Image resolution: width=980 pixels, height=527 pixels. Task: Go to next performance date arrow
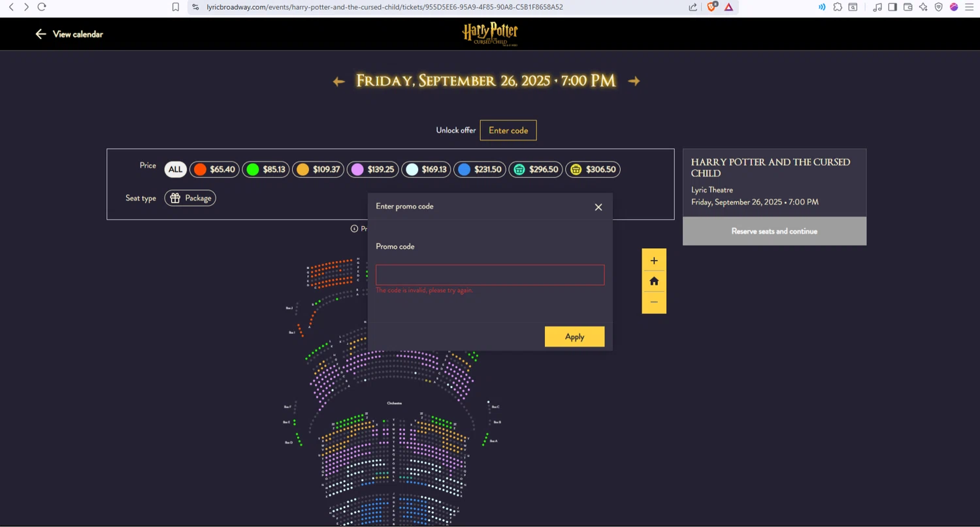(x=634, y=81)
